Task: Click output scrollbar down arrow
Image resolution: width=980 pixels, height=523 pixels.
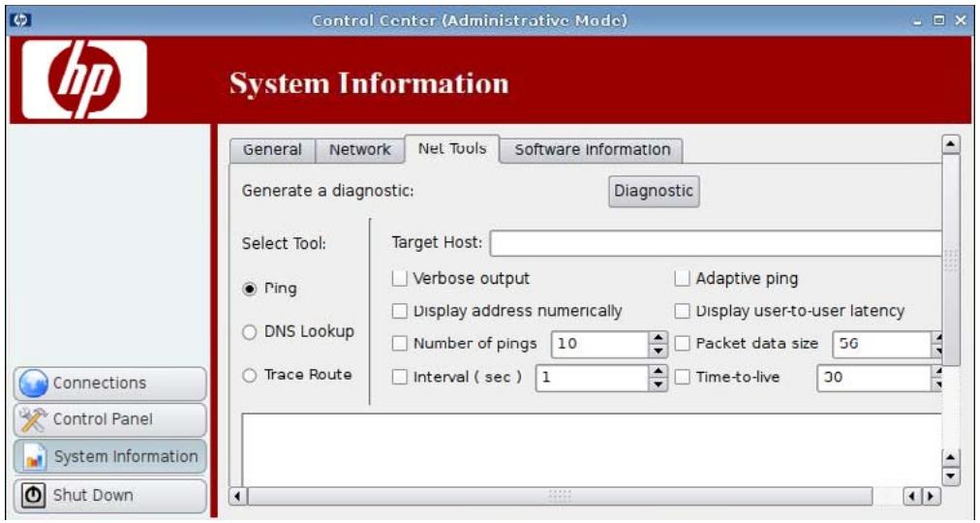Action: [x=951, y=477]
